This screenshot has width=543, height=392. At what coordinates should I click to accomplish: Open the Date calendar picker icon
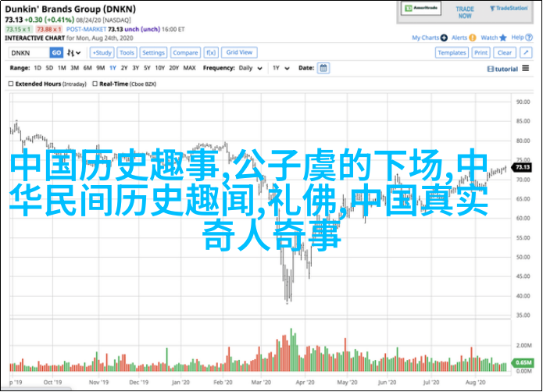pos(323,68)
